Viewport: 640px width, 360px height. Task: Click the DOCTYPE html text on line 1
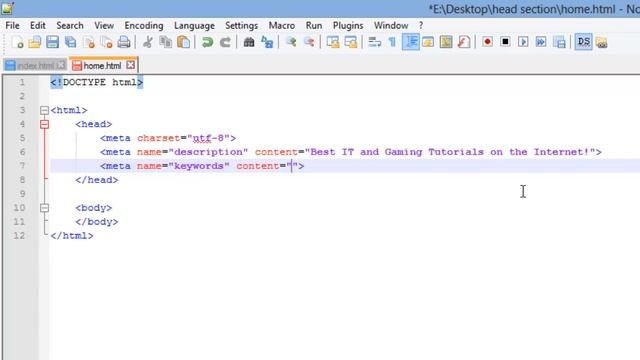click(97, 82)
